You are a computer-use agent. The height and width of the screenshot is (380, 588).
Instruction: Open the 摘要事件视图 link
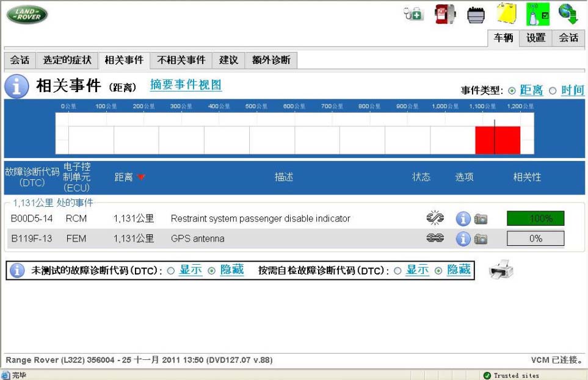[186, 85]
